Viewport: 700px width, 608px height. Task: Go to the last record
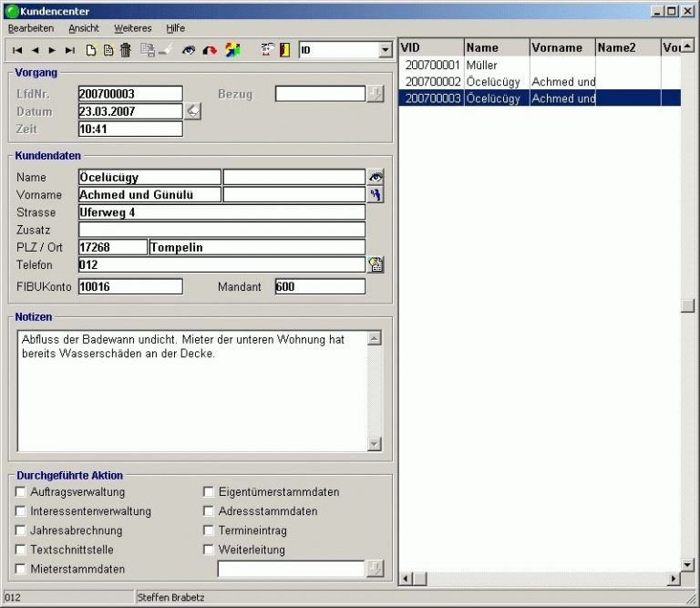click(x=70, y=50)
